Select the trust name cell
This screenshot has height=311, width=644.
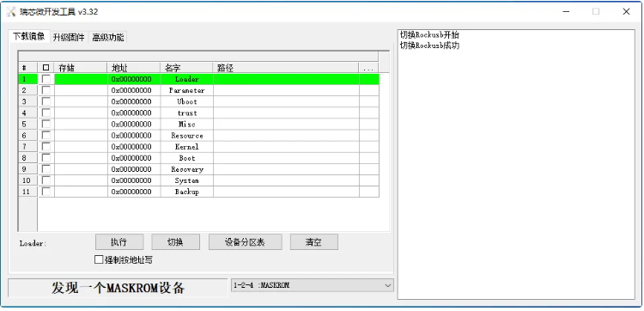coord(187,113)
